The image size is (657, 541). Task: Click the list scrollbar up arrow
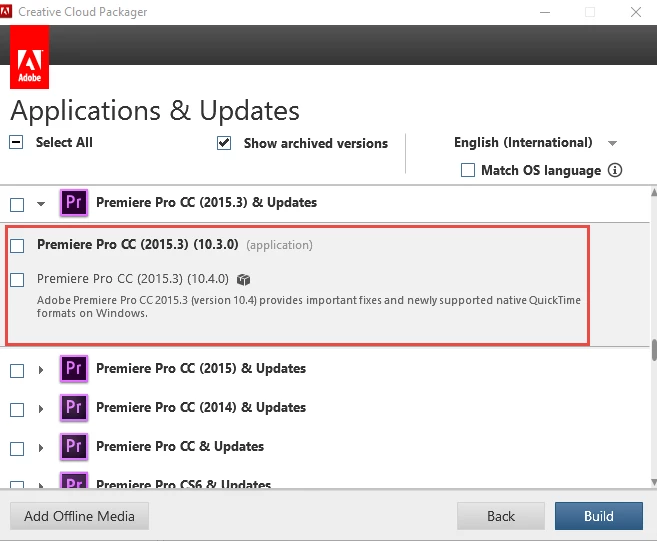[x=654, y=192]
